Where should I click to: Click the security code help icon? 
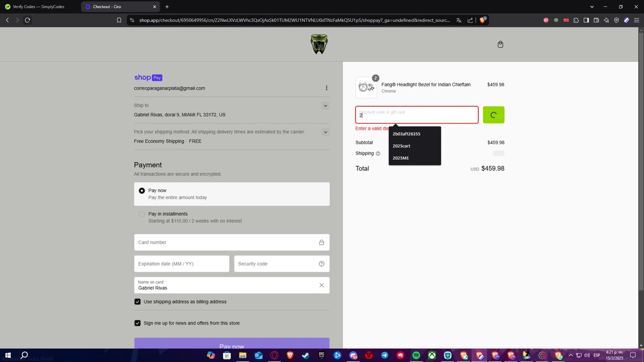point(322,264)
